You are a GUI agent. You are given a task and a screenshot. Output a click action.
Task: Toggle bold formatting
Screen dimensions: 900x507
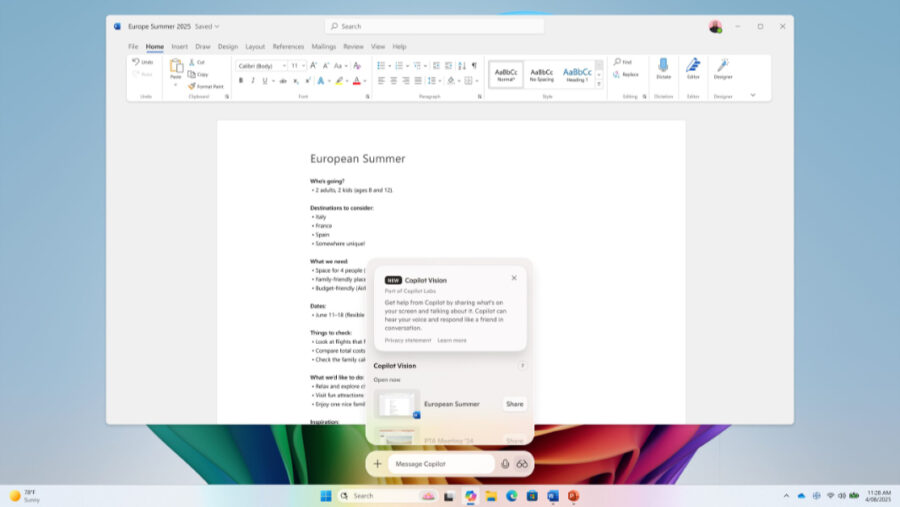tap(241, 81)
